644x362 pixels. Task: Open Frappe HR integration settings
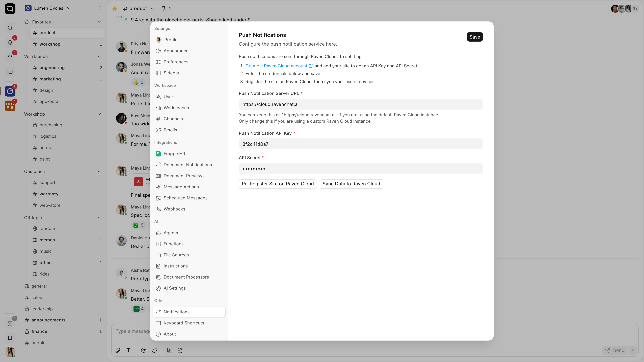click(x=189, y=154)
